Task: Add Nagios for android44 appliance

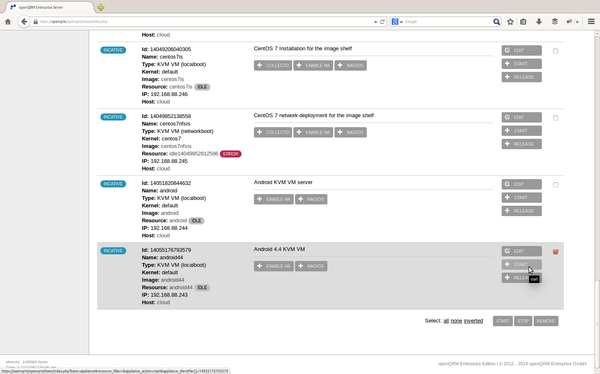Action: point(311,266)
